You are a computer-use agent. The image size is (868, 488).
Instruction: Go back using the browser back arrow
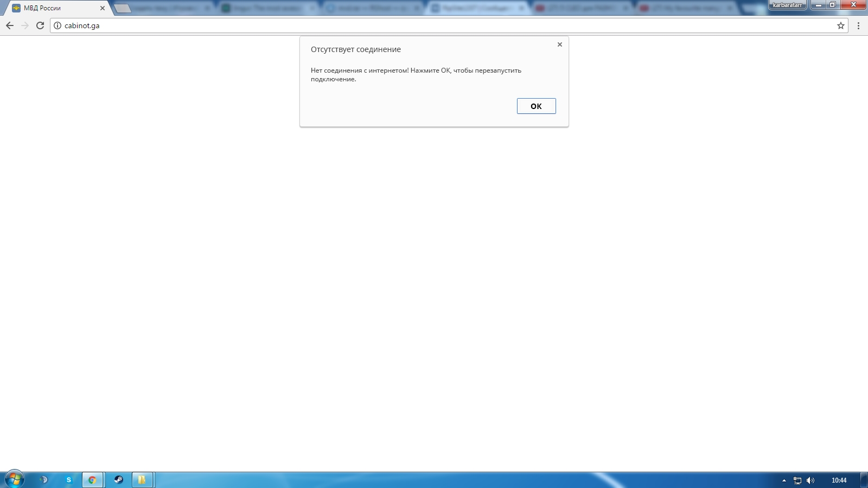point(10,25)
